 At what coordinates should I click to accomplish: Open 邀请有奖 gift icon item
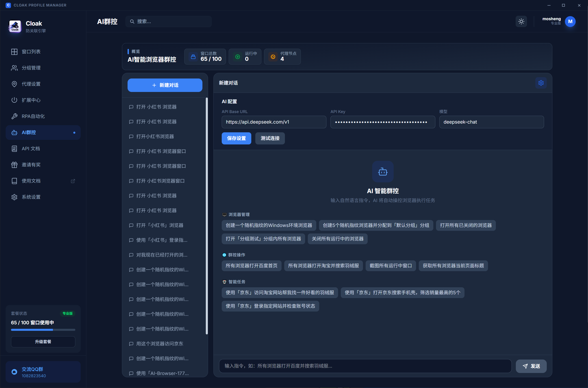click(x=14, y=165)
